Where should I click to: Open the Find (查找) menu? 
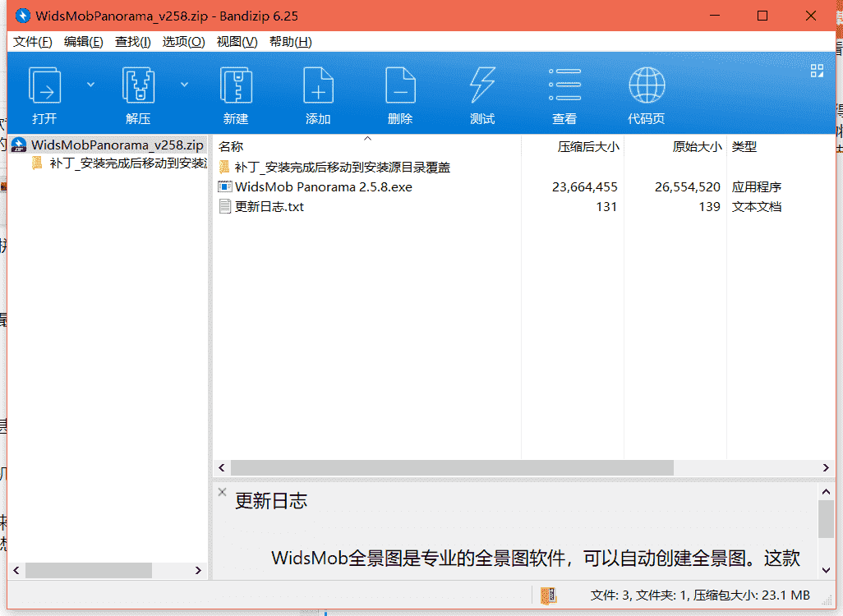pyautogui.click(x=133, y=42)
